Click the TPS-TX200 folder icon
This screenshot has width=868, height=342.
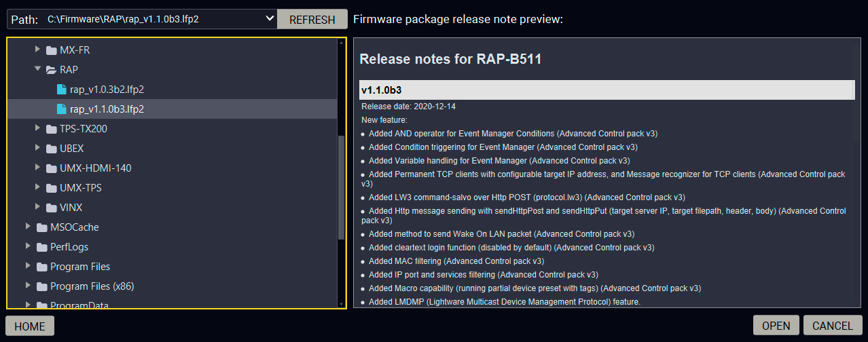51,129
